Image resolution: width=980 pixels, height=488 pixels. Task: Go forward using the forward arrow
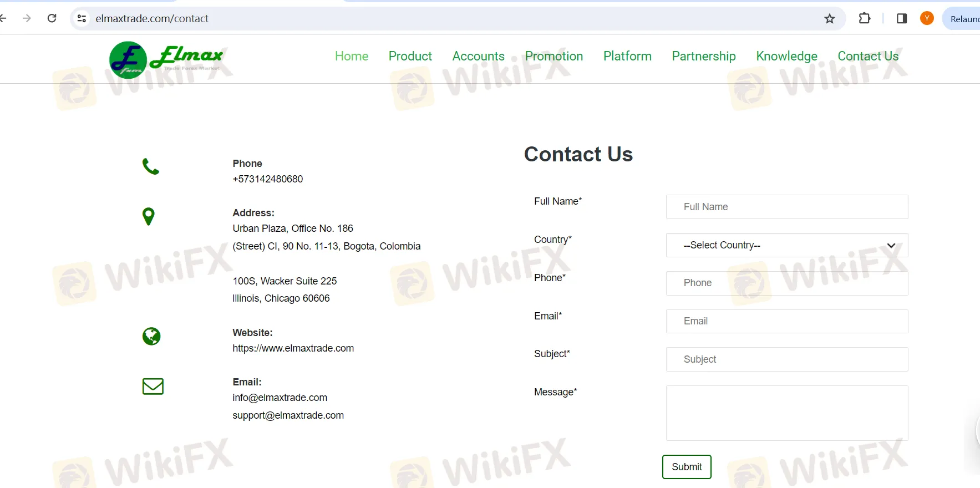[27, 18]
